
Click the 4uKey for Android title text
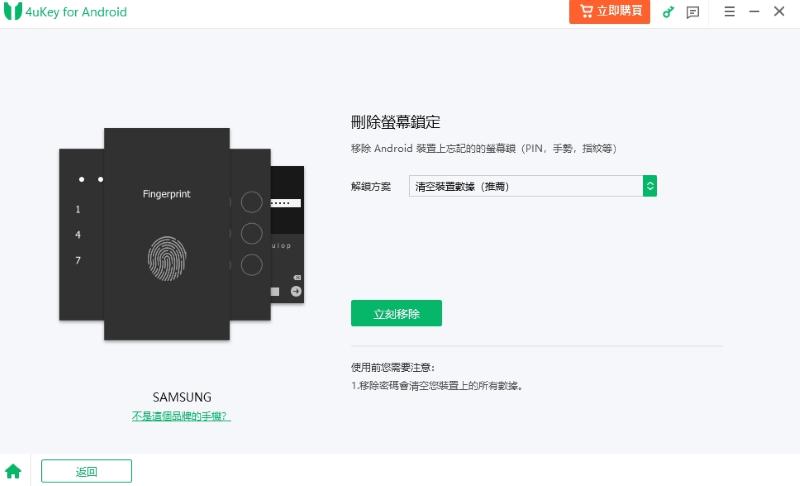coord(76,12)
